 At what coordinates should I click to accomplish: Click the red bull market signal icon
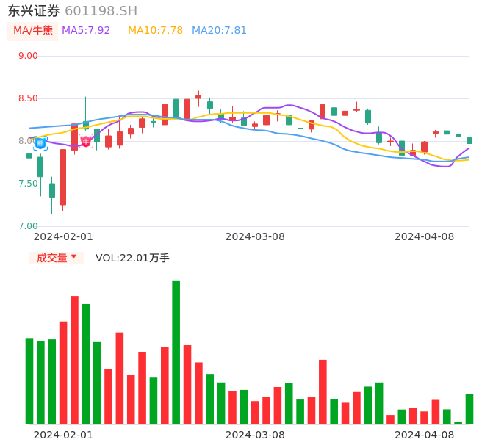pyautogui.click(x=86, y=141)
